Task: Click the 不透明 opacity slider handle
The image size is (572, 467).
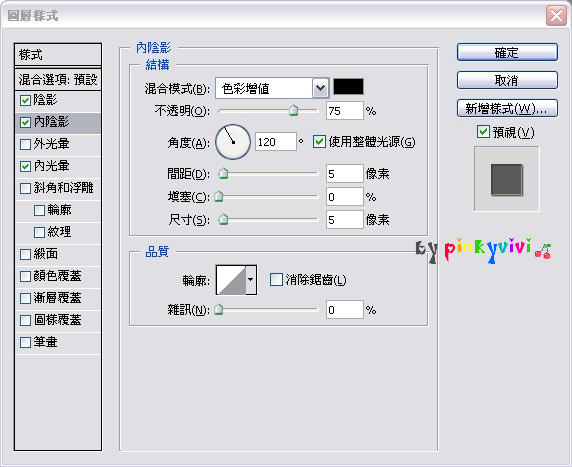Action: 294,110
